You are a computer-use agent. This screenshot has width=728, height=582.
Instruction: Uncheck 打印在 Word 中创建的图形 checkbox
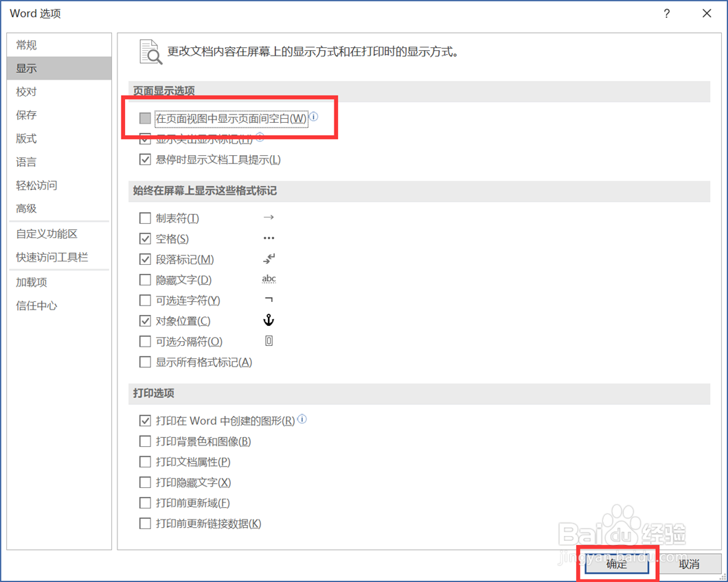click(x=146, y=421)
